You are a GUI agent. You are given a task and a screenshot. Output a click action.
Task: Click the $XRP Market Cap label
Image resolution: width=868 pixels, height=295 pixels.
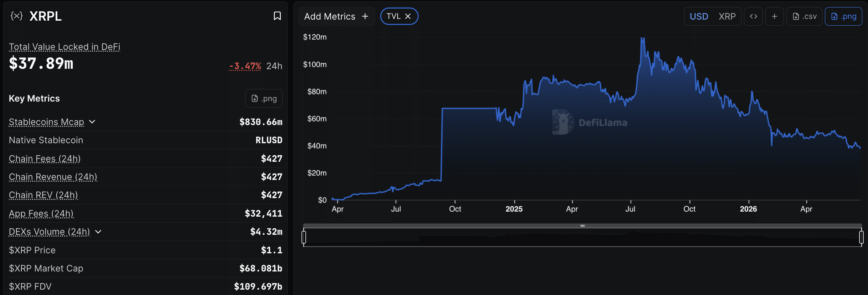(46, 268)
